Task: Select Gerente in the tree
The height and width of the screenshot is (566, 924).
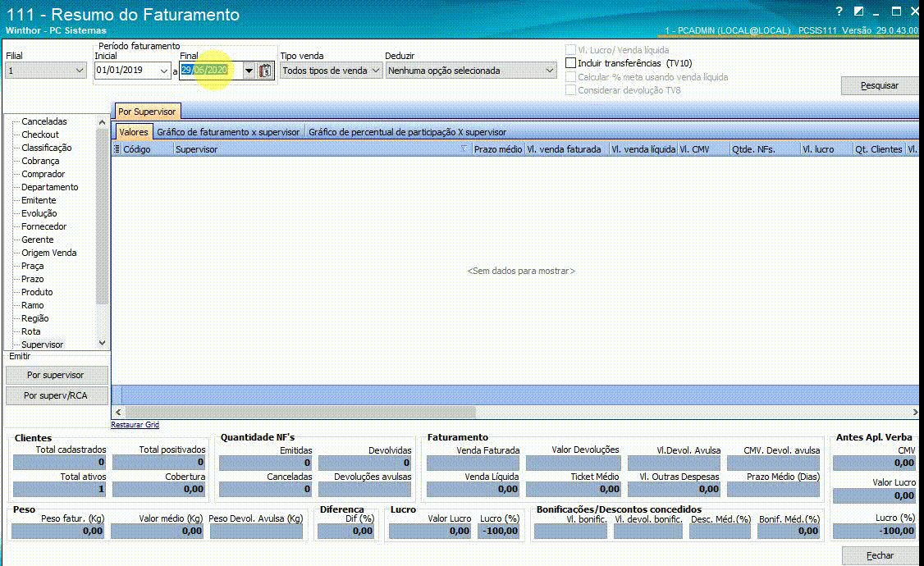Action: pyautogui.click(x=37, y=240)
